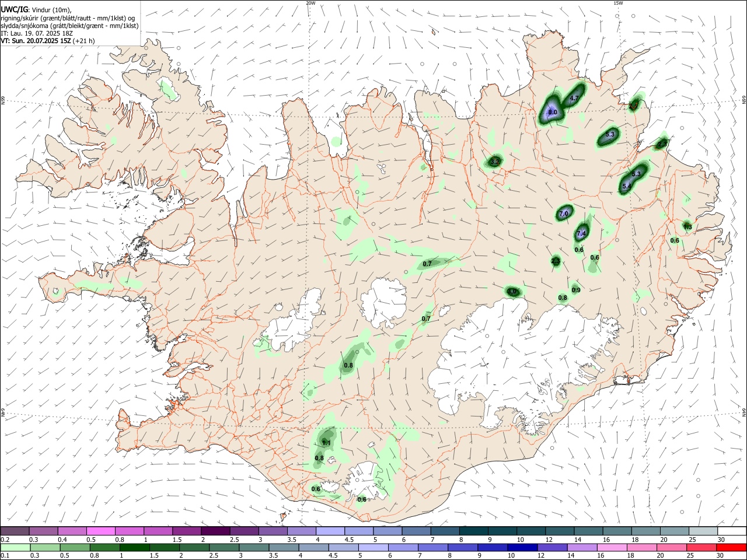Click the 5.4 precipitation value on the map
Image resolution: width=747 pixels, height=560 pixels.
627,186
